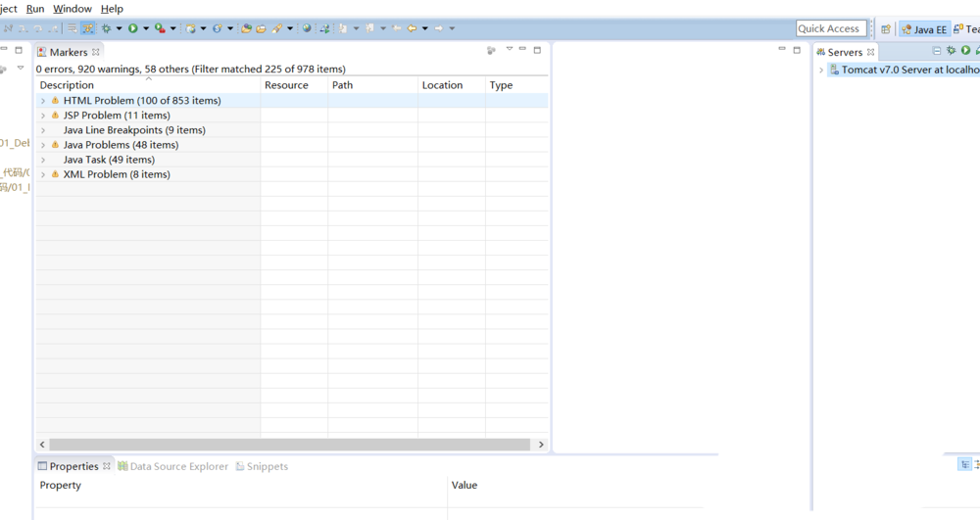Open the Help menu
Screen dimensions: 980x520
tap(112, 9)
